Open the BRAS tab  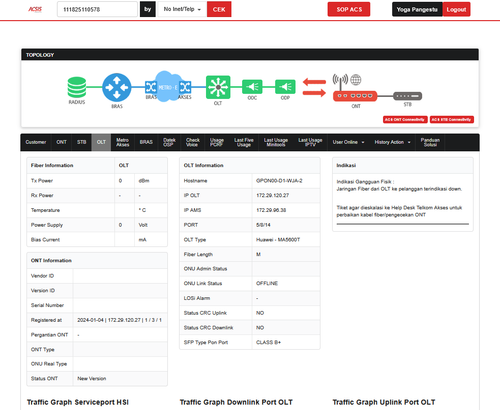(x=146, y=142)
